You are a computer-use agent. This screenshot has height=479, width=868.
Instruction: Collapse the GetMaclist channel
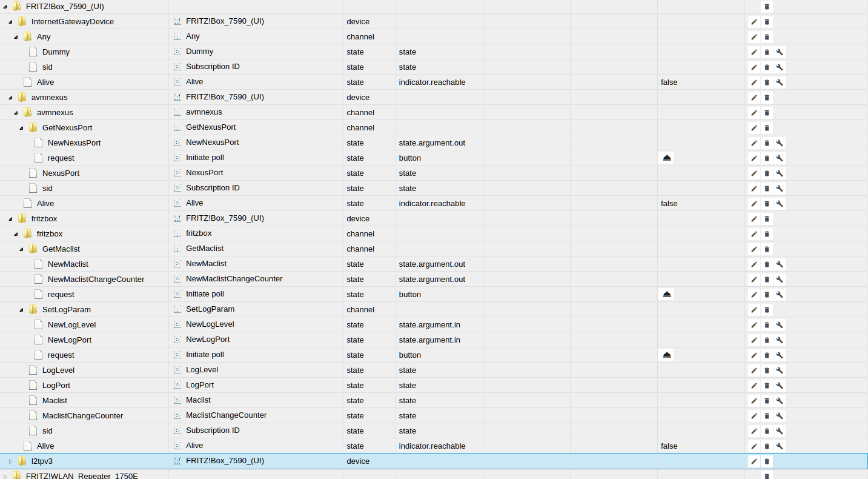[x=21, y=249]
